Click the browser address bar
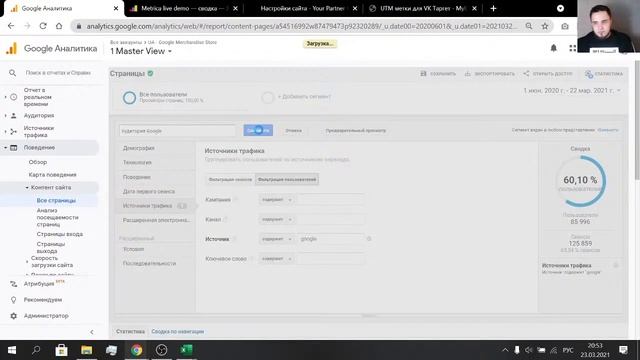The width and height of the screenshot is (640, 360). tap(301, 26)
